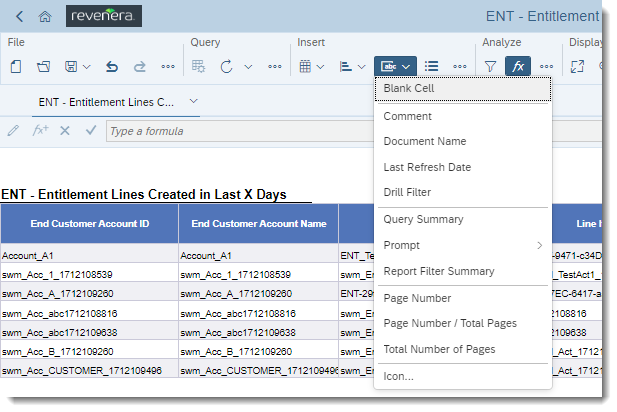The width and height of the screenshot is (617, 412).
Task: Choose Last Refresh Date menu item
Action: (x=427, y=167)
